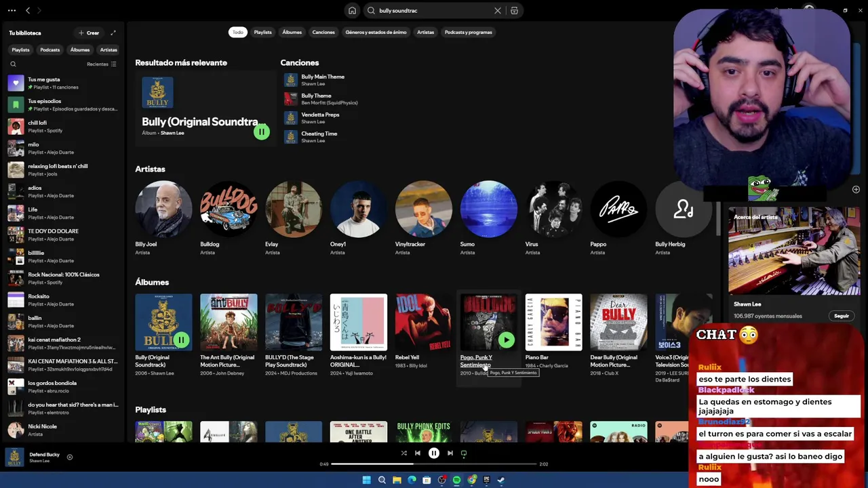This screenshot has height=488, width=868.
Task: Play song Cheating Time
Action: 319,134
